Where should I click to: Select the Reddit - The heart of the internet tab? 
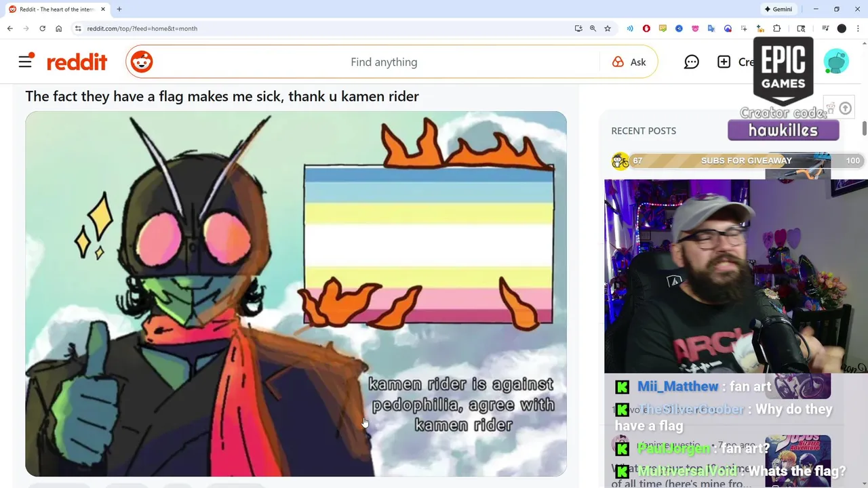tap(57, 9)
